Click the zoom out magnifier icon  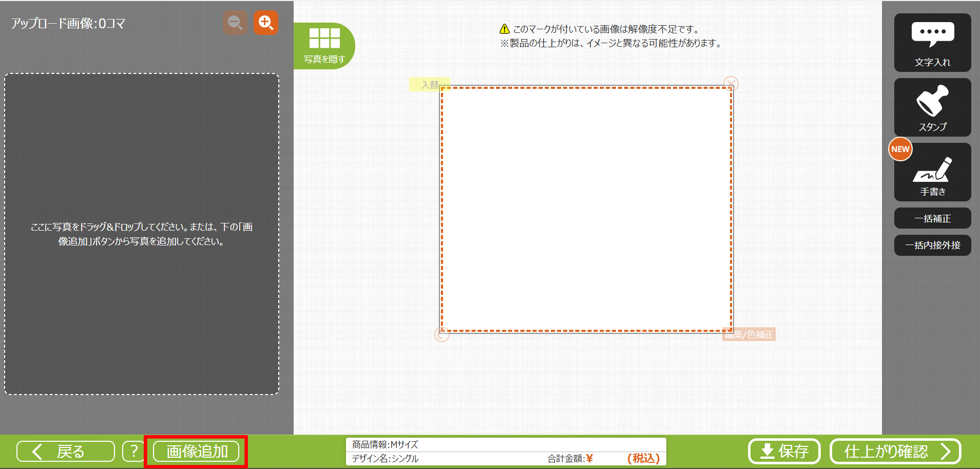coord(235,23)
